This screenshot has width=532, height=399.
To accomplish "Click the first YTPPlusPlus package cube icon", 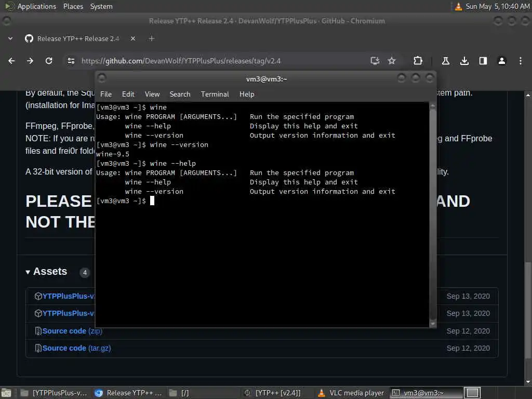I will [x=38, y=296].
